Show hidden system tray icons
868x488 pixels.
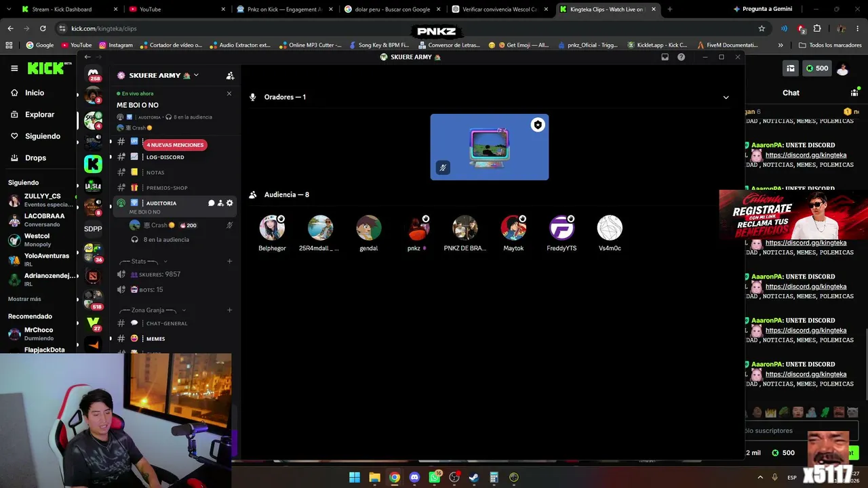pyautogui.click(x=760, y=477)
